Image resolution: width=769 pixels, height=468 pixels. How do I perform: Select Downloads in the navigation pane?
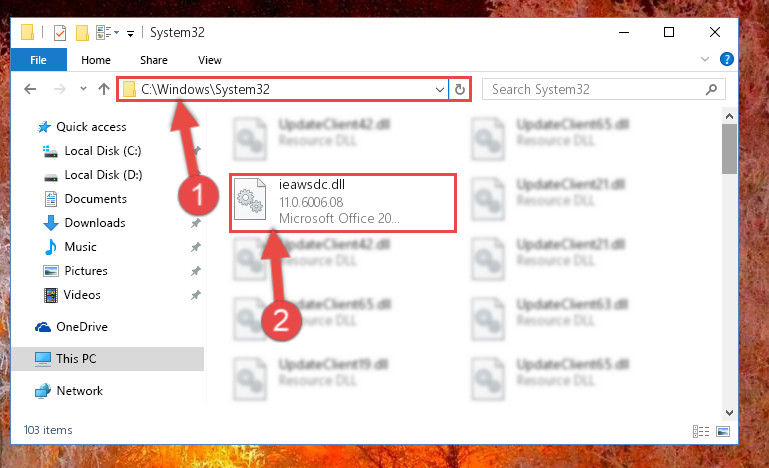[95, 223]
